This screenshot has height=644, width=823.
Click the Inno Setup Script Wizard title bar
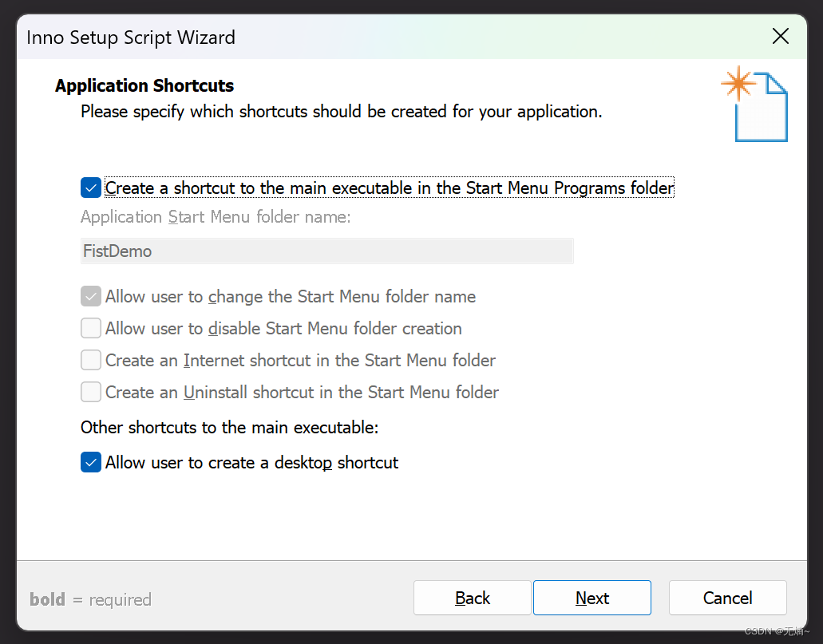130,37
